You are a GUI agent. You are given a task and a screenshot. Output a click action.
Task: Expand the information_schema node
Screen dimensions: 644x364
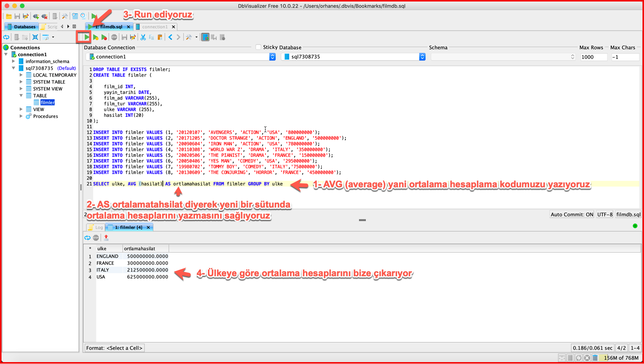point(14,61)
